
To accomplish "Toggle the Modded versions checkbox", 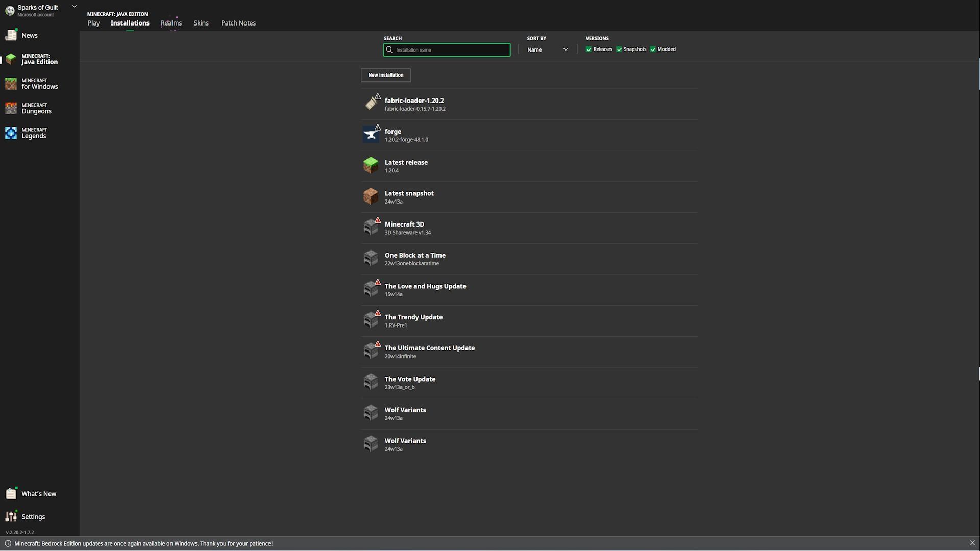I will (653, 49).
